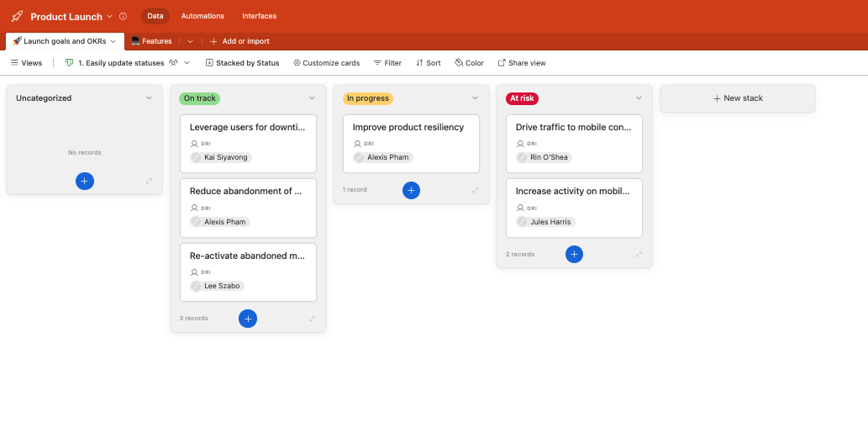This screenshot has height=422, width=868.
Task: Open the Leverage users for downti... card
Action: (x=248, y=144)
